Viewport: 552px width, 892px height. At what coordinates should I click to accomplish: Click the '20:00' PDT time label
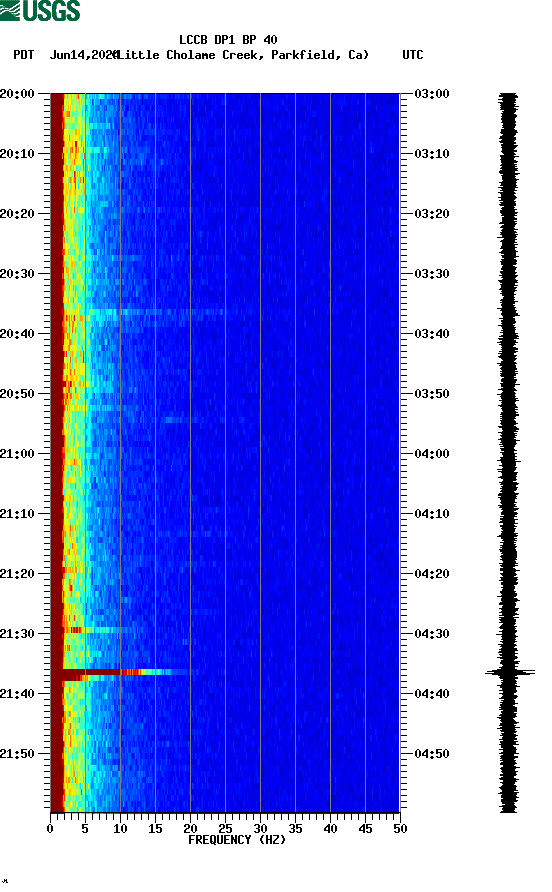(18, 94)
